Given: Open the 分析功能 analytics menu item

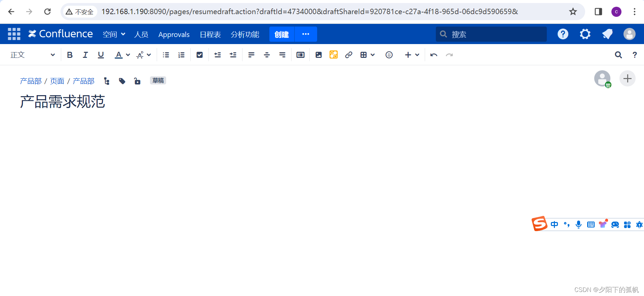Looking at the screenshot, I should click(x=245, y=34).
